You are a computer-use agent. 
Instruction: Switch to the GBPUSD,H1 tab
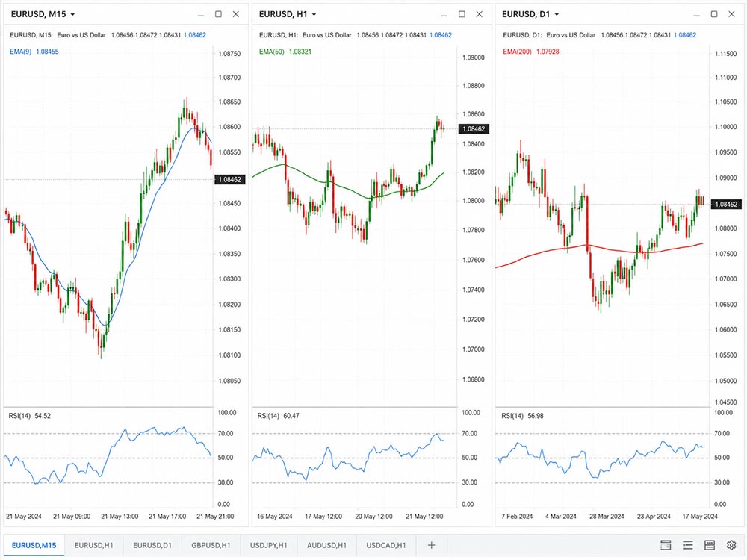[211, 545]
